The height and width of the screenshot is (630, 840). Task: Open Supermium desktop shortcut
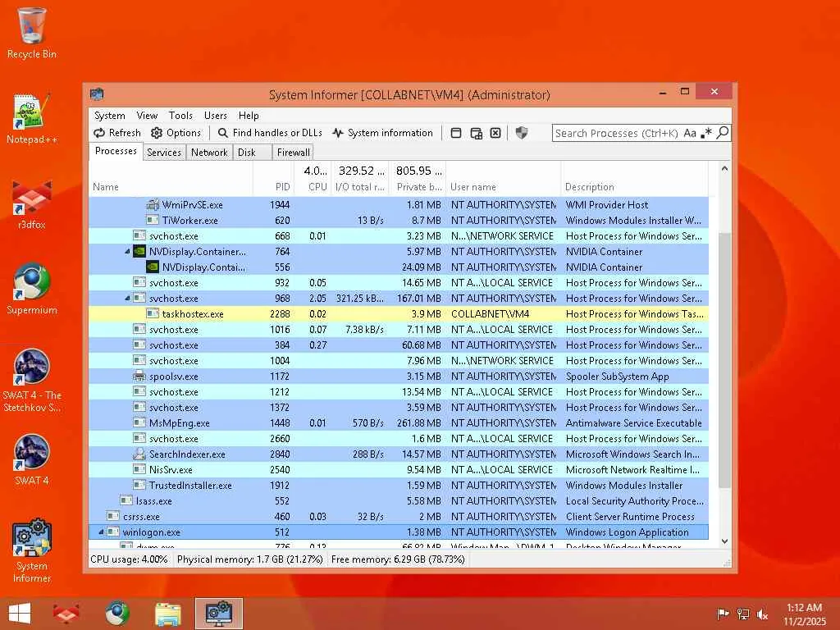click(x=32, y=290)
